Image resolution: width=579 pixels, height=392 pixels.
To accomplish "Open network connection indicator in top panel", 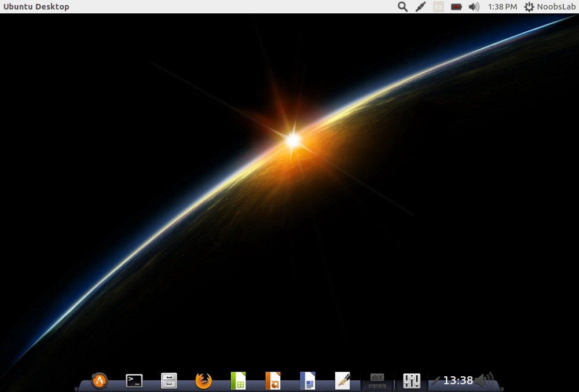I will [420, 6].
